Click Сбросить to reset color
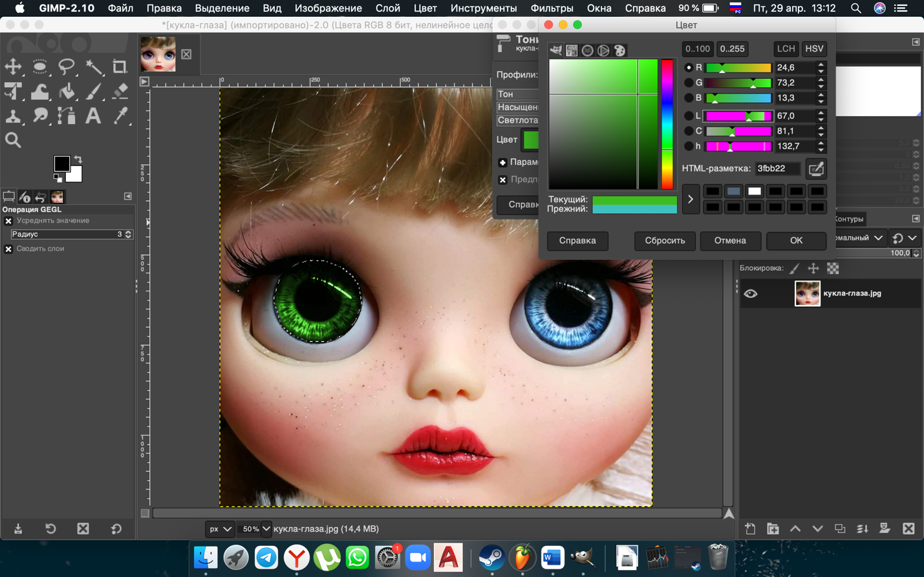924x577 pixels. 665,240
